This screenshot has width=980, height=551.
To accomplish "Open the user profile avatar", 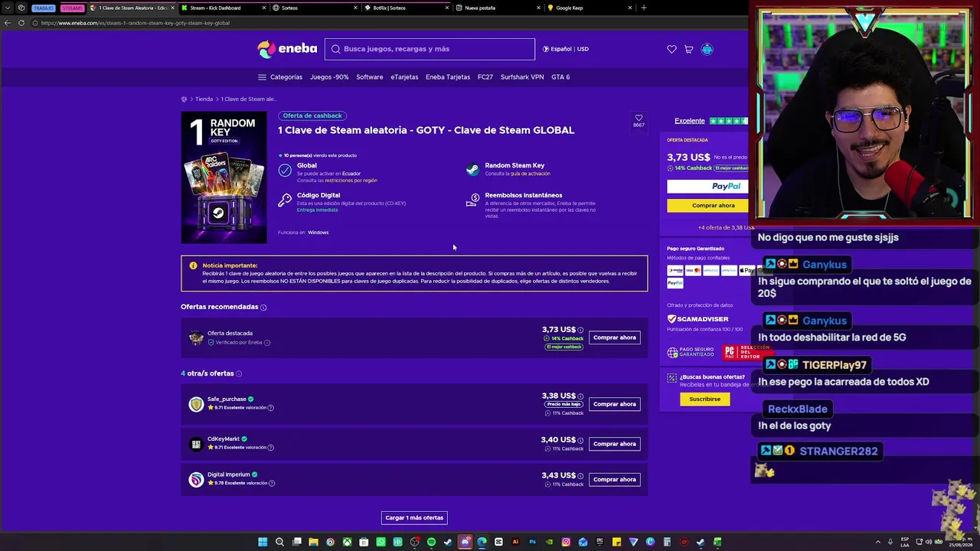I will point(707,49).
